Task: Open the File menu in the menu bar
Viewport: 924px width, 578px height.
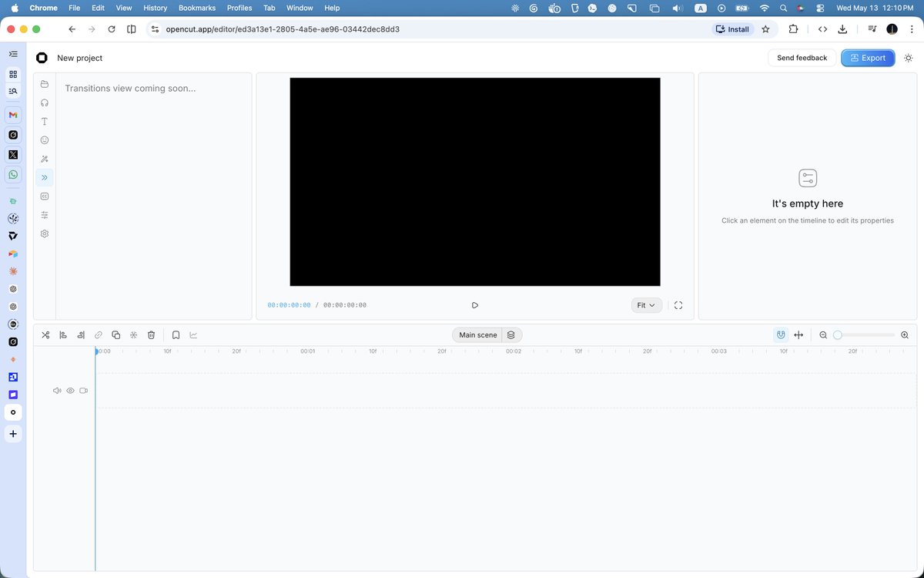Action: pyautogui.click(x=74, y=8)
